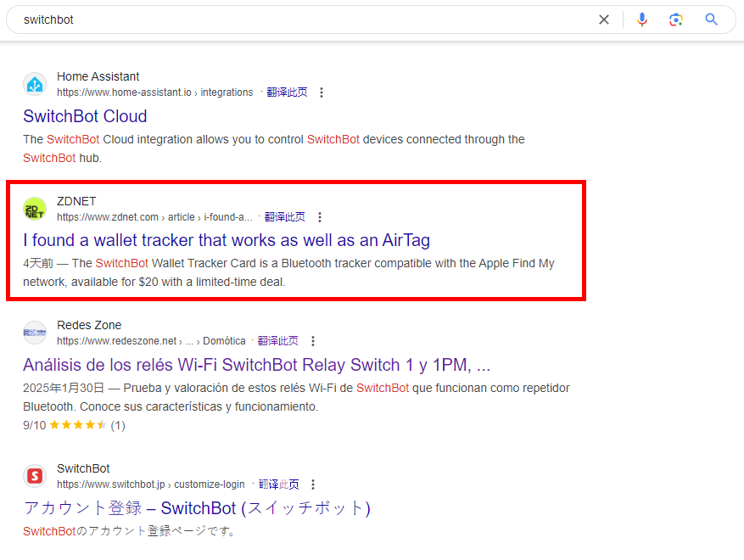Clear the search box with the X icon
Viewport: 744px width, 560px height.
tap(603, 20)
